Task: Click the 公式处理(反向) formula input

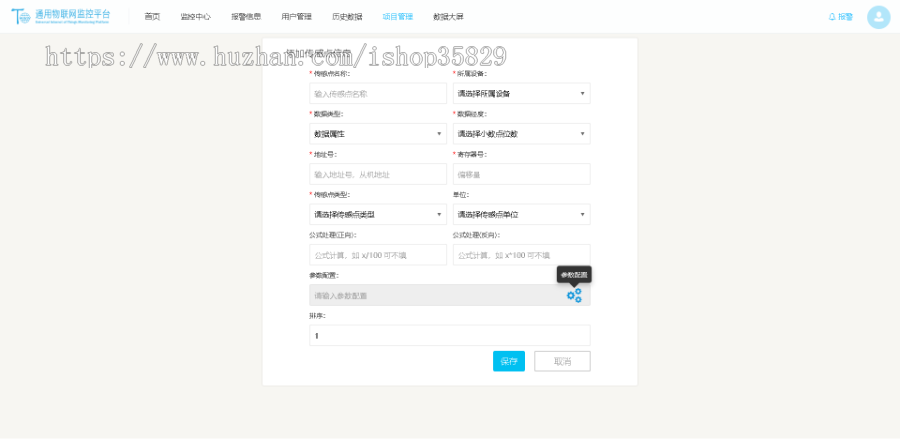Action: (521, 255)
